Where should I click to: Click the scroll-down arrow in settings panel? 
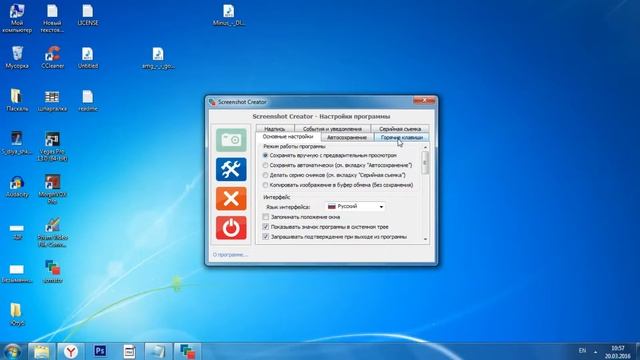coord(425,239)
